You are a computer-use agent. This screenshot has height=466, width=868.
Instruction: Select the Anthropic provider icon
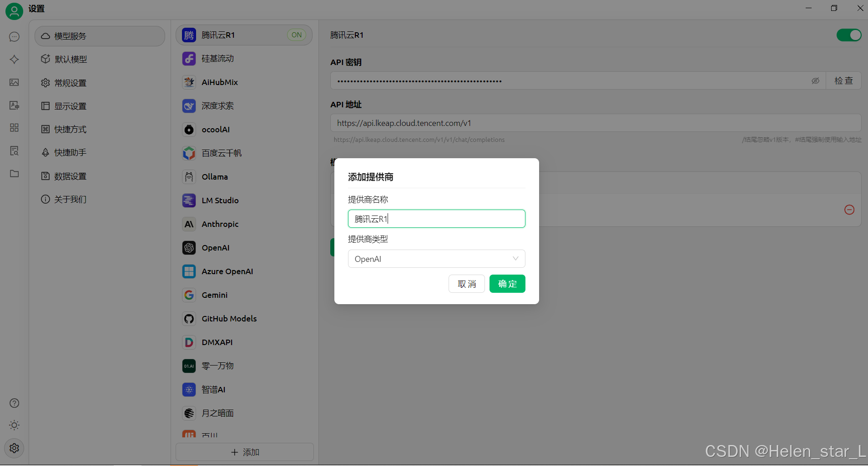click(x=189, y=224)
